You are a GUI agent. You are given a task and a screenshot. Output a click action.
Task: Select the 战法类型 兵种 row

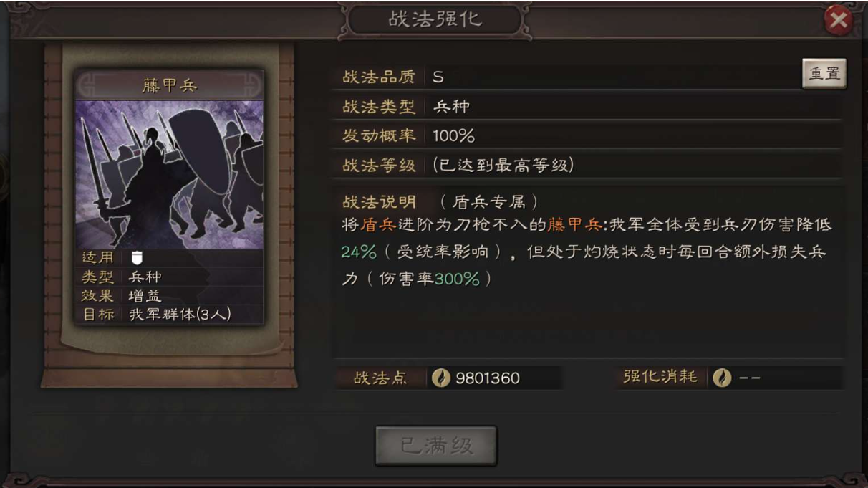(x=589, y=107)
